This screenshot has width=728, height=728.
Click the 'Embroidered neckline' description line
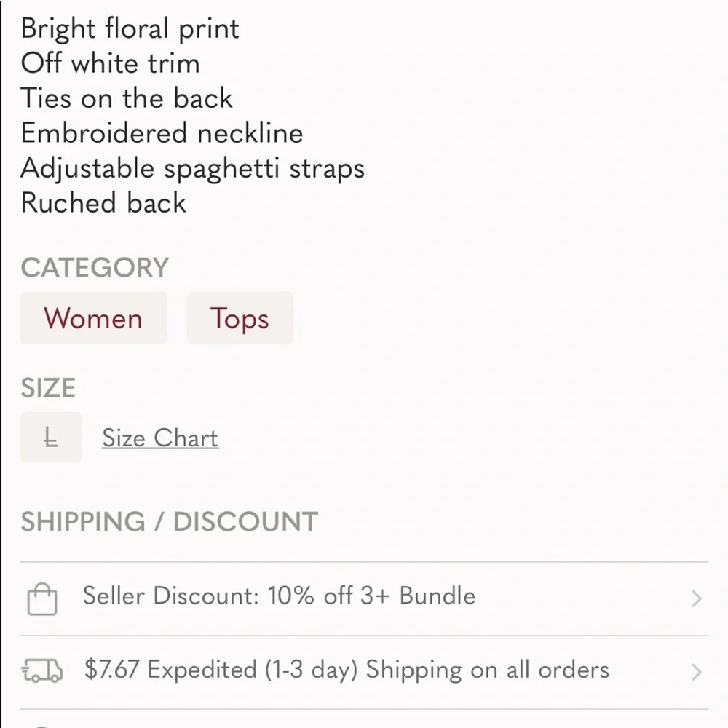162,132
